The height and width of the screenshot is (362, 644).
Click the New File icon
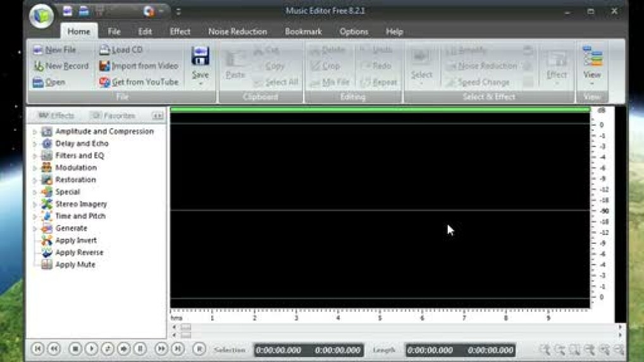(x=38, y=50)
